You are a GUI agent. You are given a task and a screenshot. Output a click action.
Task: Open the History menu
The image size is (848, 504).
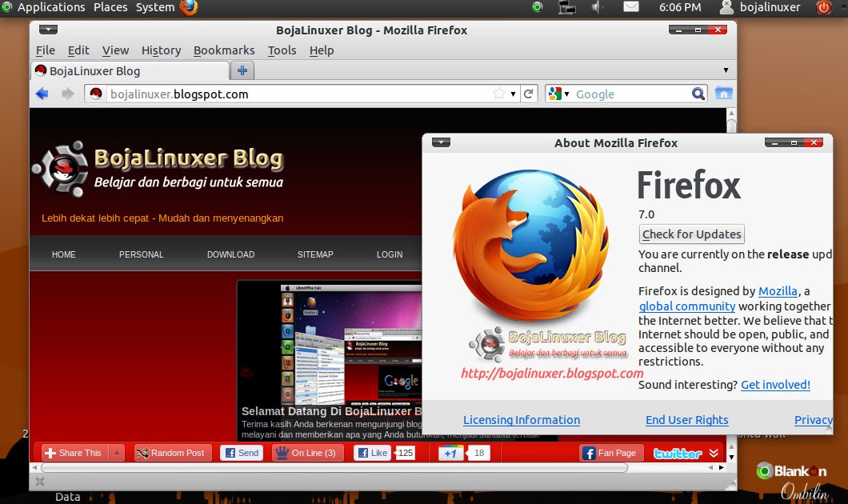point(161,50)
